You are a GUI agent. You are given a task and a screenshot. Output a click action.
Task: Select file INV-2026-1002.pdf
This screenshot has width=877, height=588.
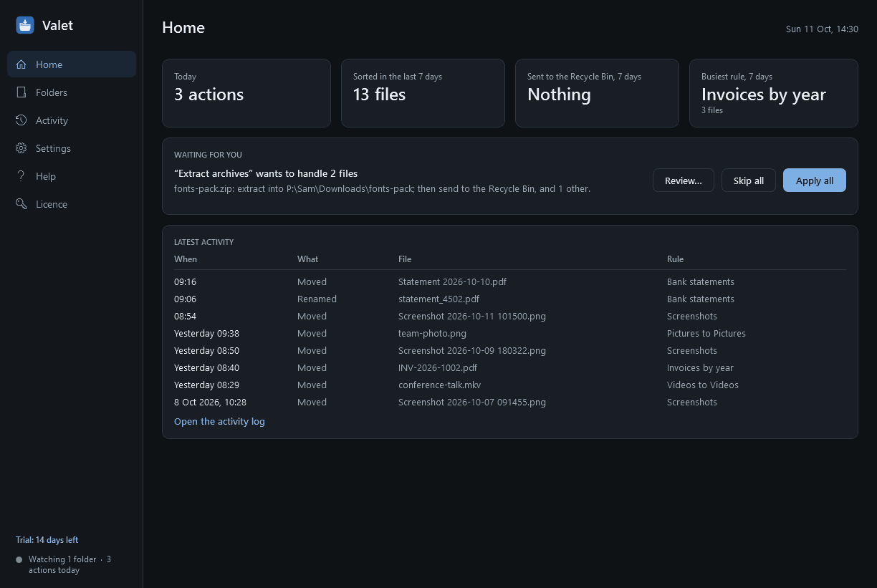coord(438,368)
